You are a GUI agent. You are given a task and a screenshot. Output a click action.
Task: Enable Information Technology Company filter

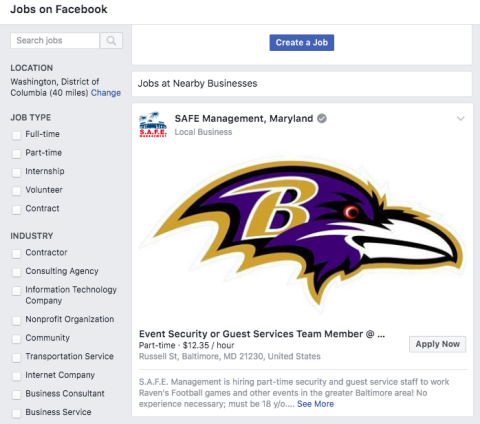(x=16, y=290)
